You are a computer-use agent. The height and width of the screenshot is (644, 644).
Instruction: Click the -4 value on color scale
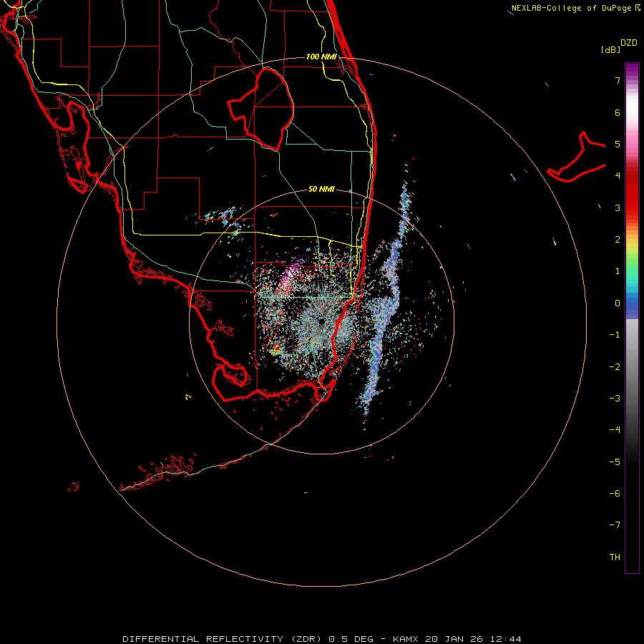(x=615, y=430)
